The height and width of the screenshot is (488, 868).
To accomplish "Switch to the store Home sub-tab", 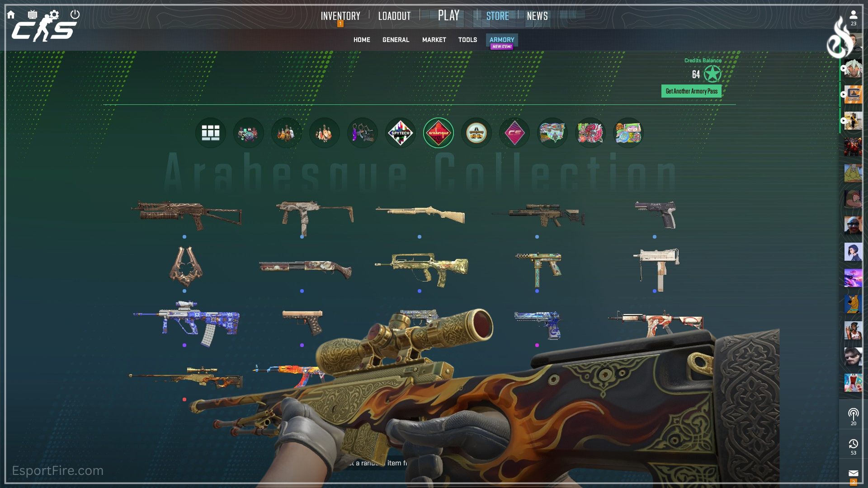I will coord(362,40).
